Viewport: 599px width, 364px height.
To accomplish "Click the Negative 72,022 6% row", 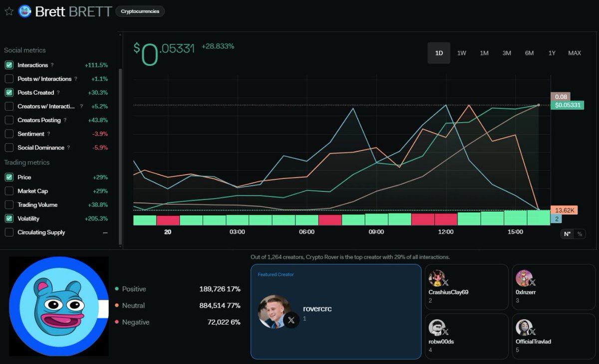I will point(177,323).
